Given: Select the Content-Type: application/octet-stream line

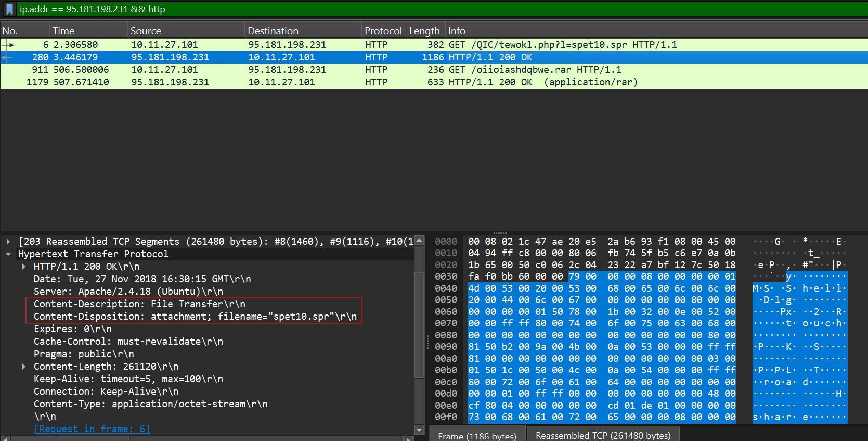Looking at the screenshot, I should click(x=150, y=404).
